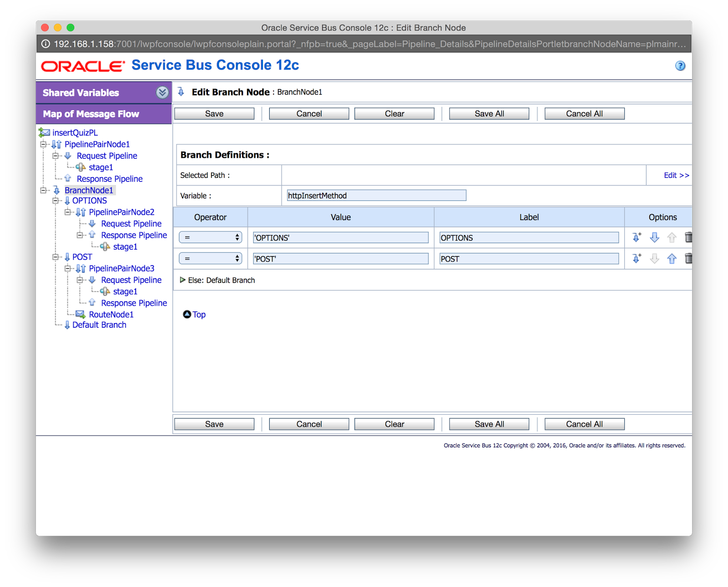
Task: Click the Cancel button above Branch Definitions
Action: 309,114
